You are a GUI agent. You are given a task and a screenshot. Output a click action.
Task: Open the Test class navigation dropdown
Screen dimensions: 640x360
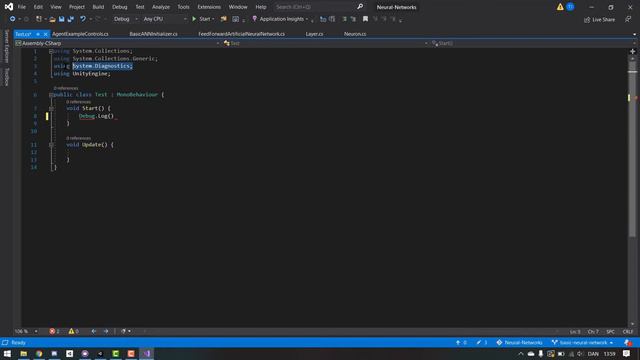[x=325, y=43]
